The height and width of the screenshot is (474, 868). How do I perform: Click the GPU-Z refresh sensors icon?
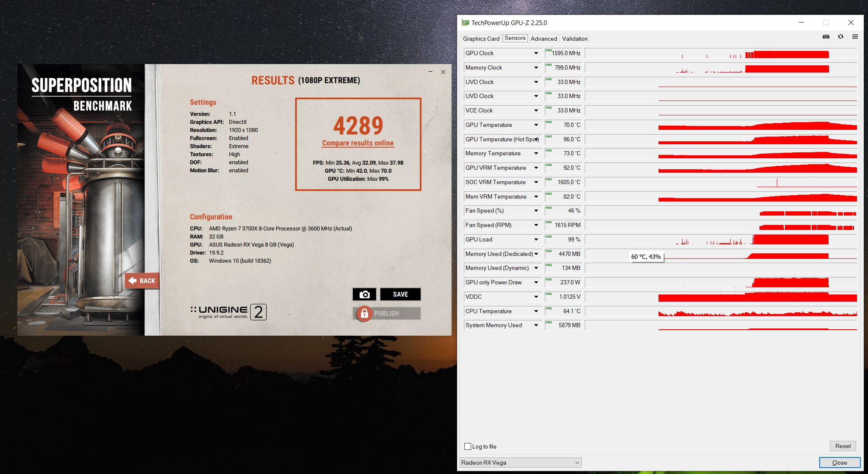(x=840, y=37)
